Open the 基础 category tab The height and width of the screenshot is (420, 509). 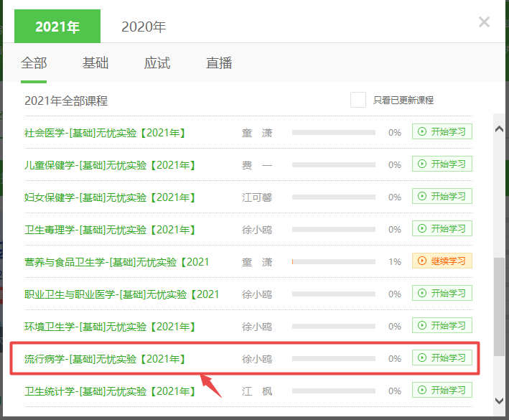coord(95,63)
